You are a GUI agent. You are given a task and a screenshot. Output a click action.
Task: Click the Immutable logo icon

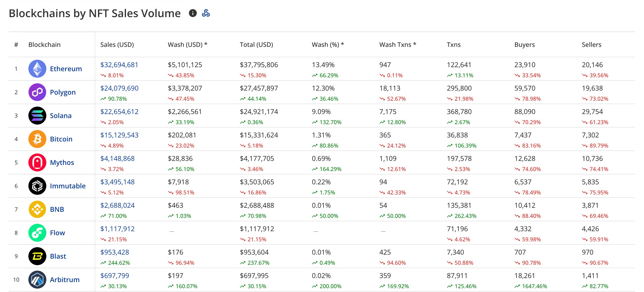pos(37,186)
